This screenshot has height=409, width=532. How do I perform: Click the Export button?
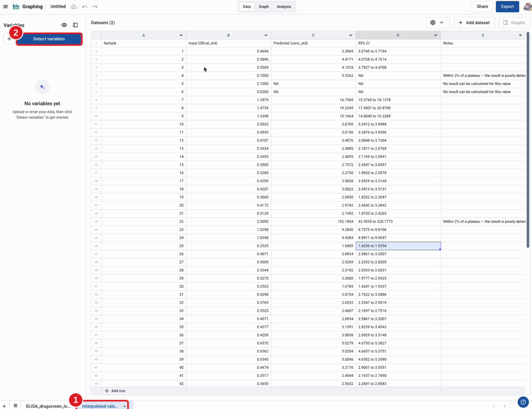(507, 7)
